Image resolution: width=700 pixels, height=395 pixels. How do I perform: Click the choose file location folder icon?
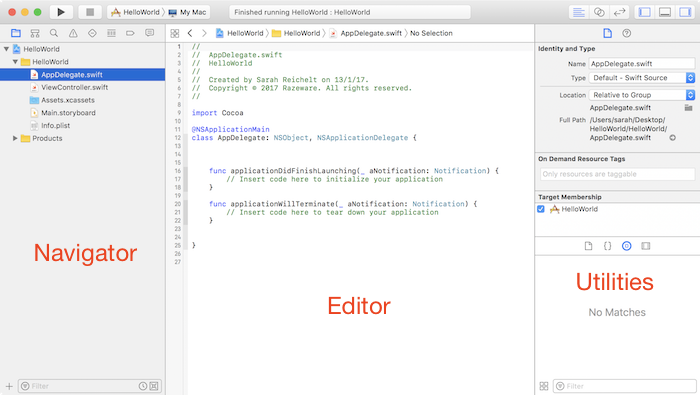688,108
